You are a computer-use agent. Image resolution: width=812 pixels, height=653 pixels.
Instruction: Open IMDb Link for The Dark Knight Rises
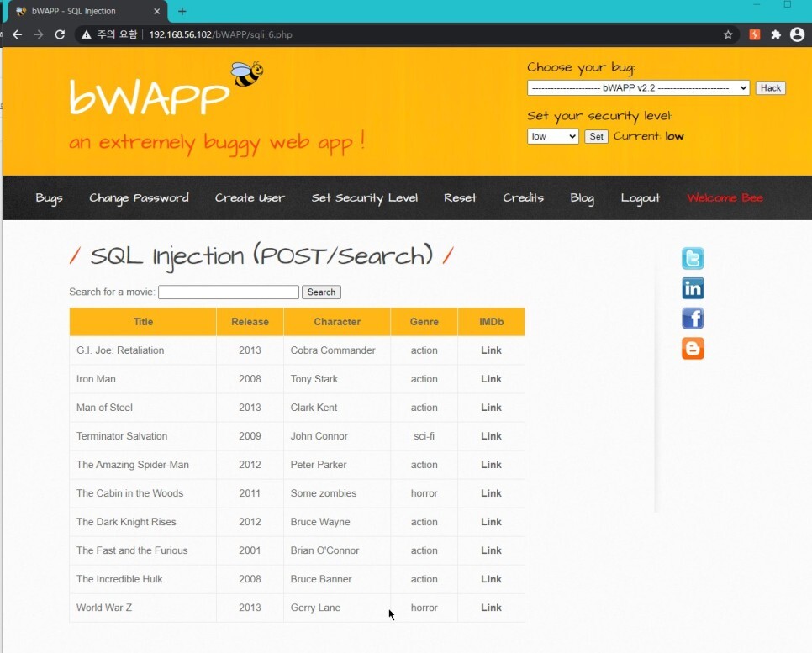pos(491,522)
